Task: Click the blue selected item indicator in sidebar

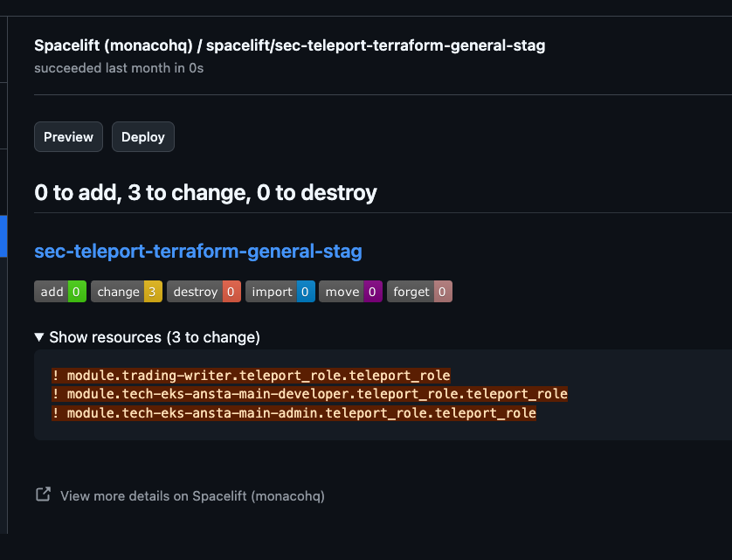Action: (3, 236)
